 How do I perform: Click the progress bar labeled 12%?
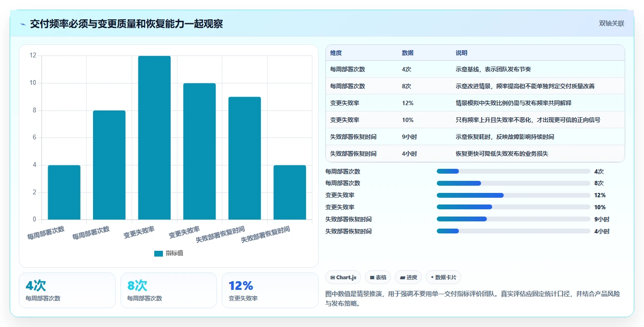point(513,195)
